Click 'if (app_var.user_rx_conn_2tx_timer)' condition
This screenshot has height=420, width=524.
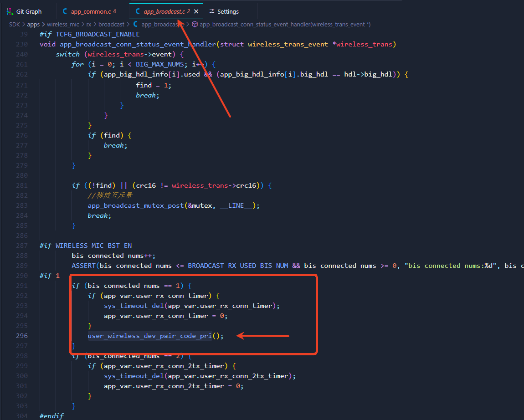(162, 366)
